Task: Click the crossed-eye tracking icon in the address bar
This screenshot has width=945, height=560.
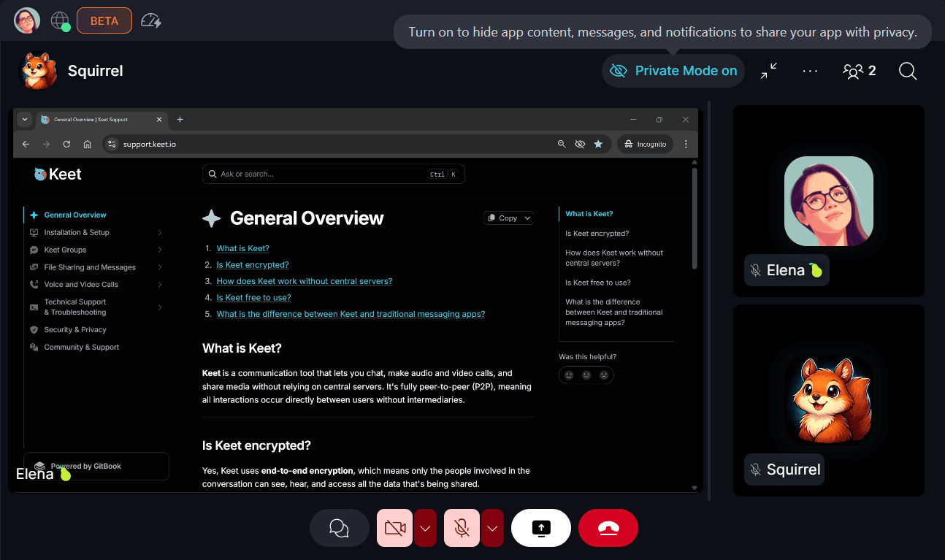Action: (580, 145)
